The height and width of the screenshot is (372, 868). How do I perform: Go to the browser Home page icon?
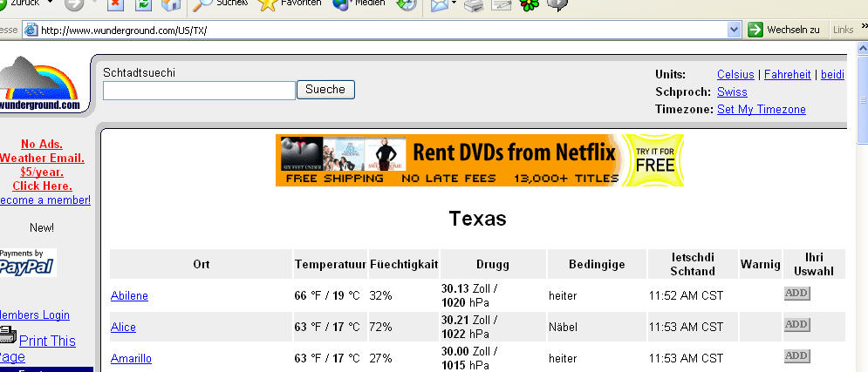coord(171,4)
